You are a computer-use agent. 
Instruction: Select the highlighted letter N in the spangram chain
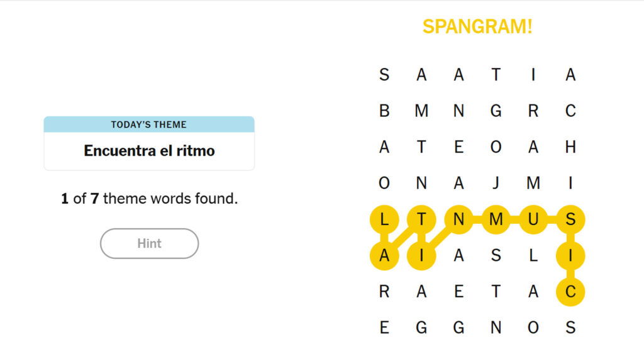[x=458, y=219]
